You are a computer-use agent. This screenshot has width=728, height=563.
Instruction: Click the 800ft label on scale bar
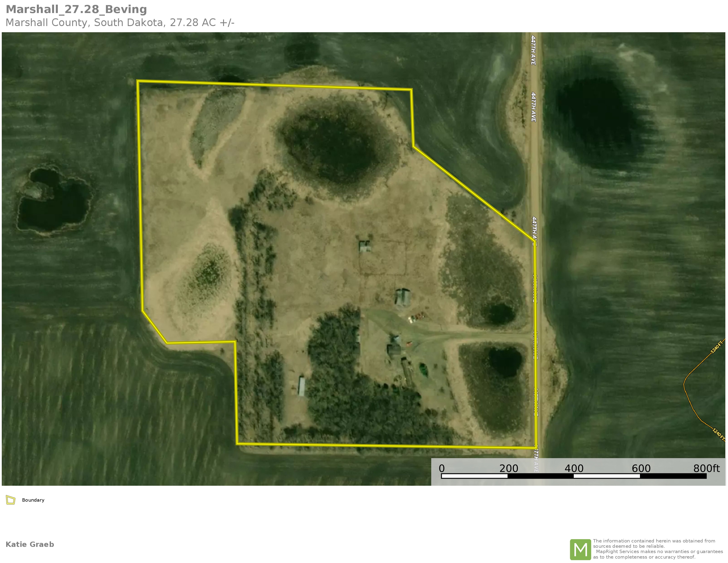pos(706,468)
